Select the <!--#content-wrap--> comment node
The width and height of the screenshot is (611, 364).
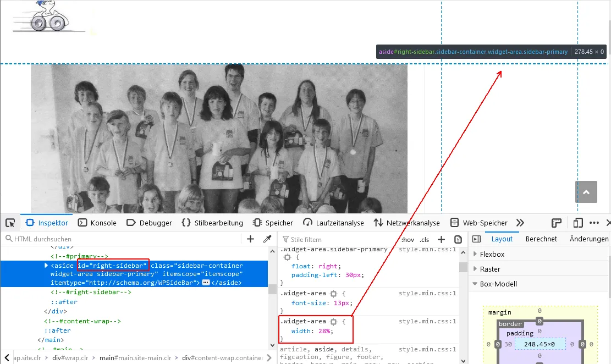click(82, 321)
